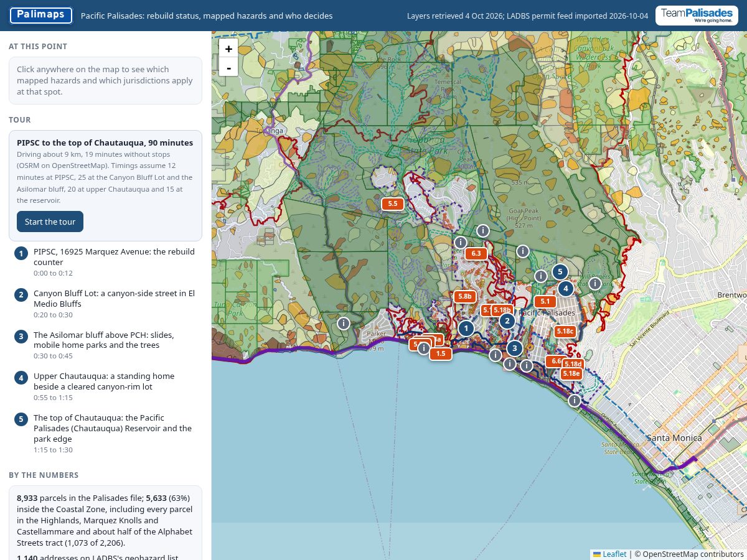The width and height of the screenshot is (747, 560).
Task: Click the 'Click anywhere on the map' hint box
Action: pos(105,81)
